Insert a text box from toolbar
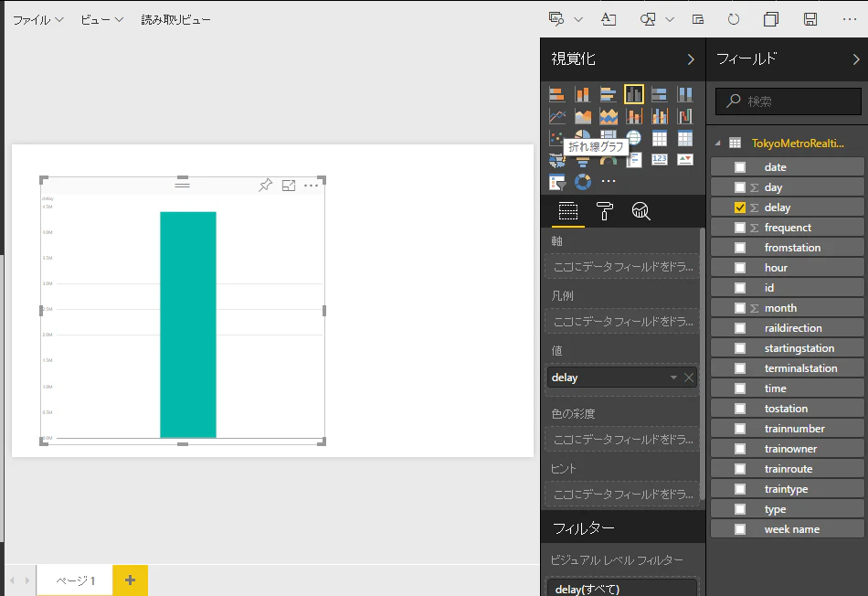The height and width of the screenshot is (596, 868). (x=609, y=19)
